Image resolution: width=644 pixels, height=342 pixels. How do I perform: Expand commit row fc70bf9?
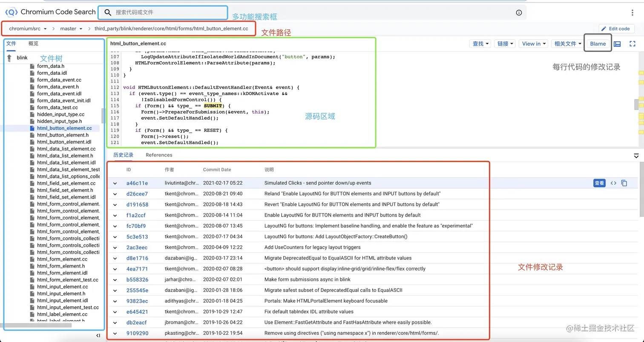pyautogui.click(x=115, y=226)
